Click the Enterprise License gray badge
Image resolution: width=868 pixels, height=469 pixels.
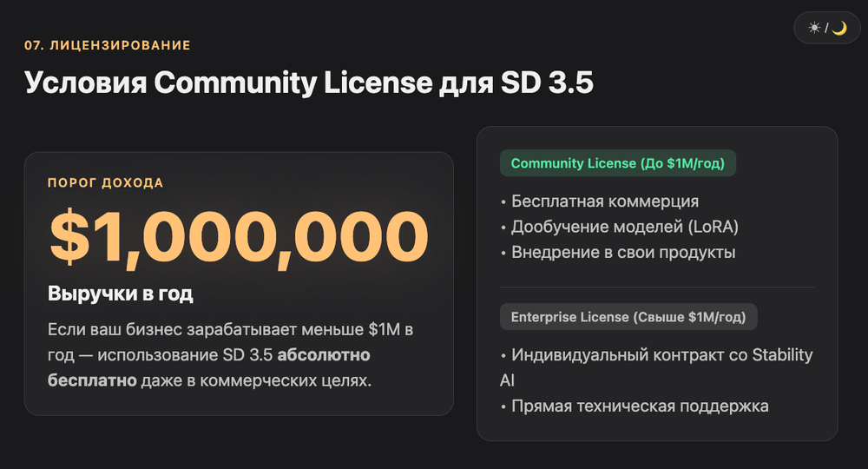point(628,317)
